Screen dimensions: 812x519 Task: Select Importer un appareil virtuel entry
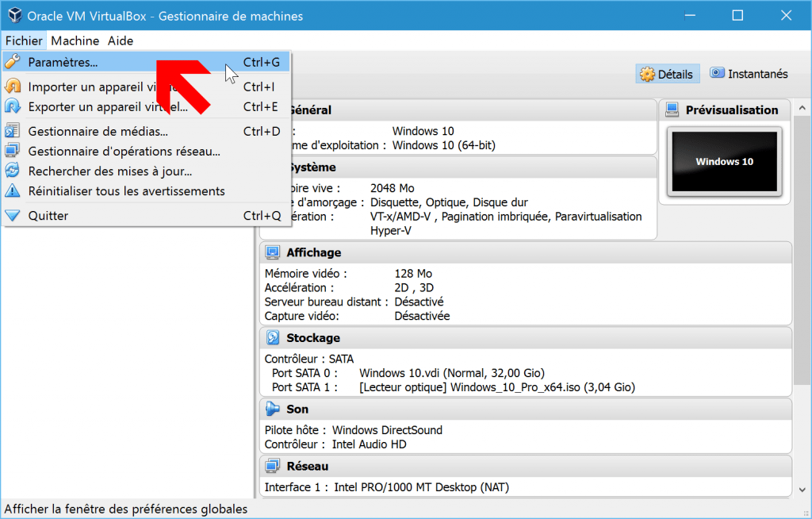(x=146, y=86)
